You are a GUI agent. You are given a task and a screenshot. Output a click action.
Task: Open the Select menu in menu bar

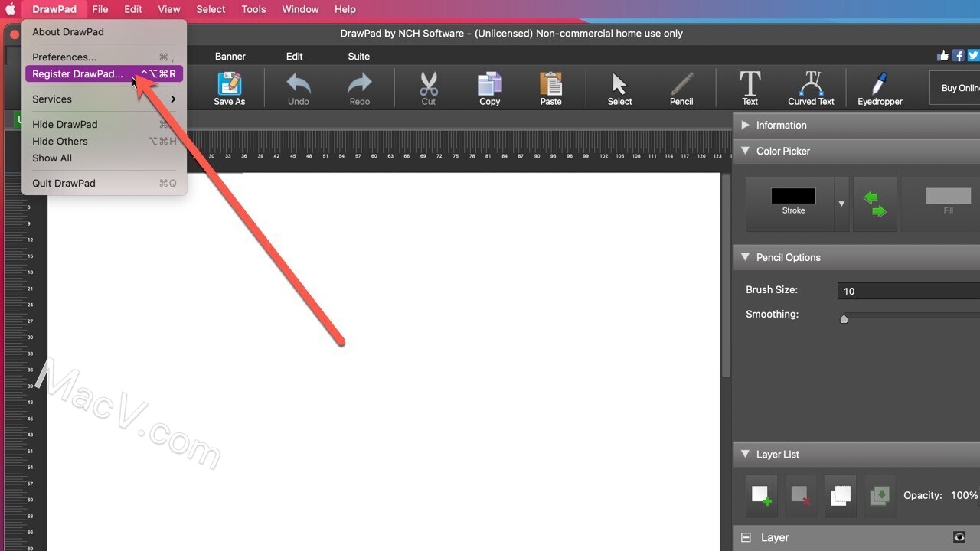211,9
